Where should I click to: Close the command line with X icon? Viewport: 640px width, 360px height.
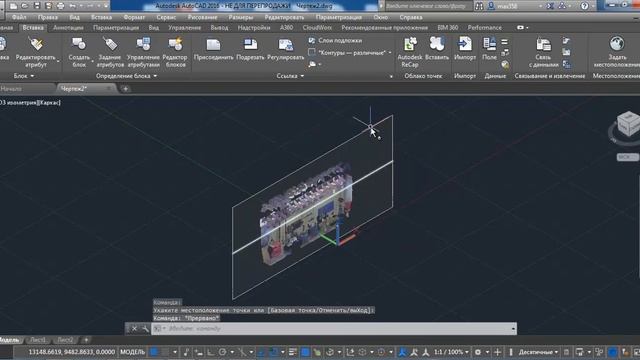[x=134, y=329]
